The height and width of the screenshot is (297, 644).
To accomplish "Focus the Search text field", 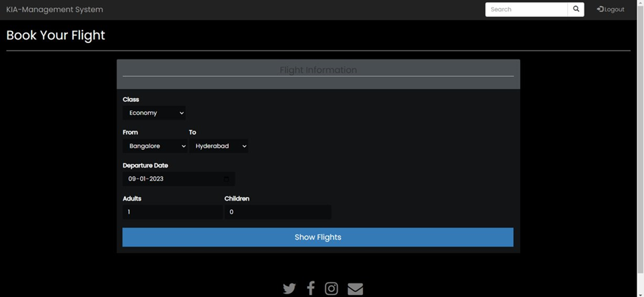I will [x=527, y=10].
